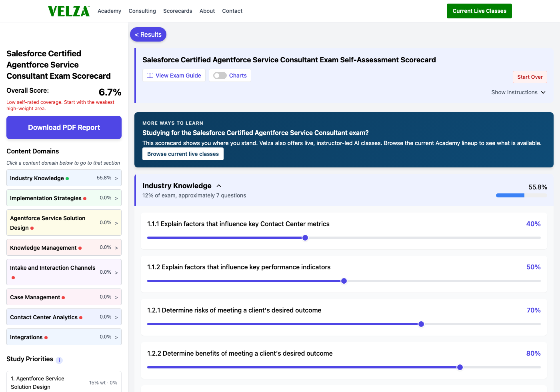Click slider handle for 1.1.1 Contact Center metrics
Screen dimensions: 560x392
click(x=305, y=238)
